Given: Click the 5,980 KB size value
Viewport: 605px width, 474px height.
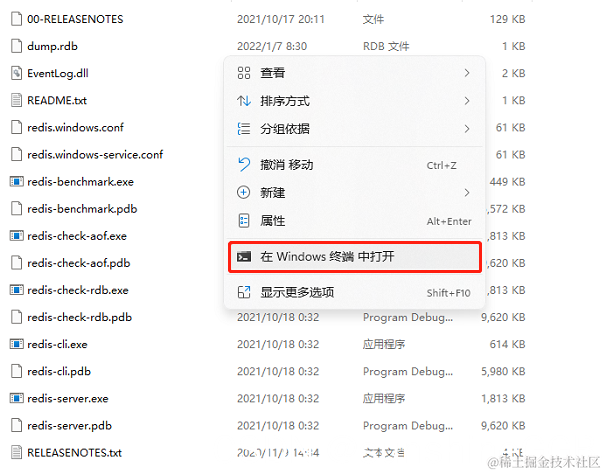Looking at the screenshot, I should (x=503, y=371).
